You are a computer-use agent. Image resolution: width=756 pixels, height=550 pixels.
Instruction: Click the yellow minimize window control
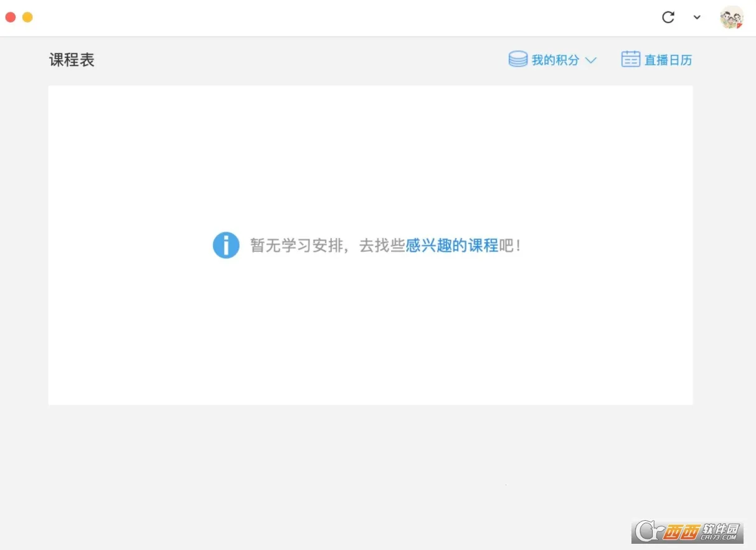coord(26,17)
